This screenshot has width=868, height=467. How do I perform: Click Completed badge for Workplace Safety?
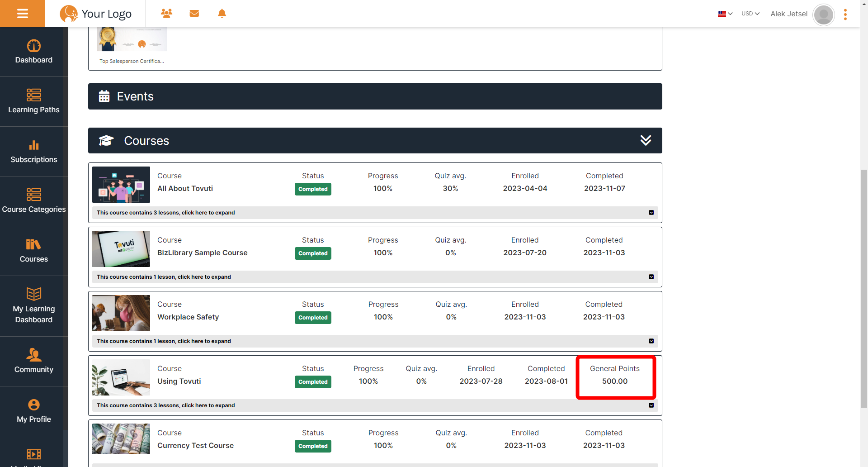[x=313, y=318]
